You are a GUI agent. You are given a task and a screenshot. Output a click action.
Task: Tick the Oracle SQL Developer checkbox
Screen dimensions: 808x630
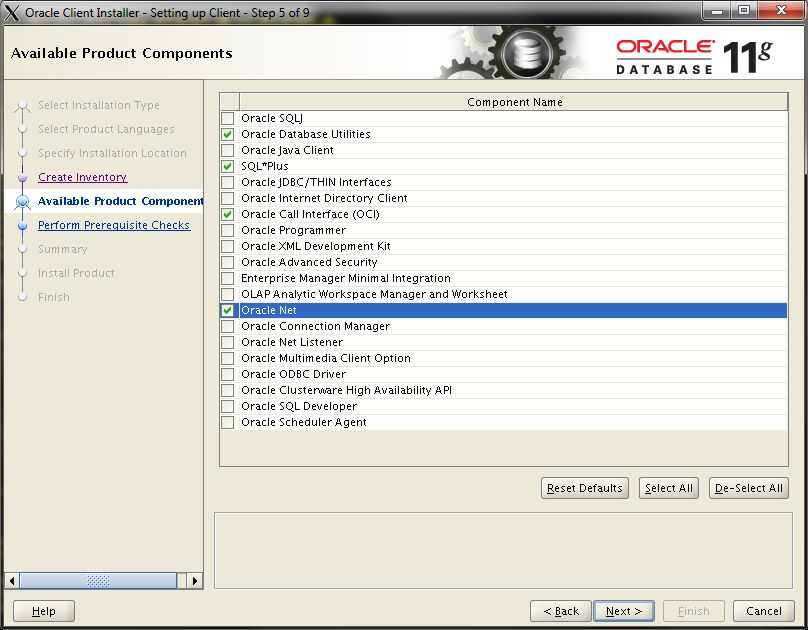point(227,406)
